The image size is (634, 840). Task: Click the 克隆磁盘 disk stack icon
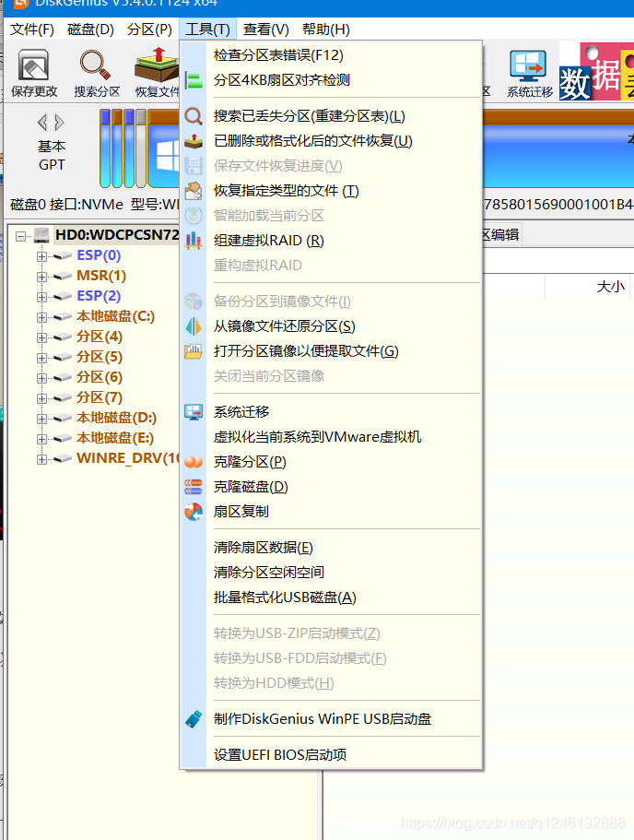tap(194, 487)
